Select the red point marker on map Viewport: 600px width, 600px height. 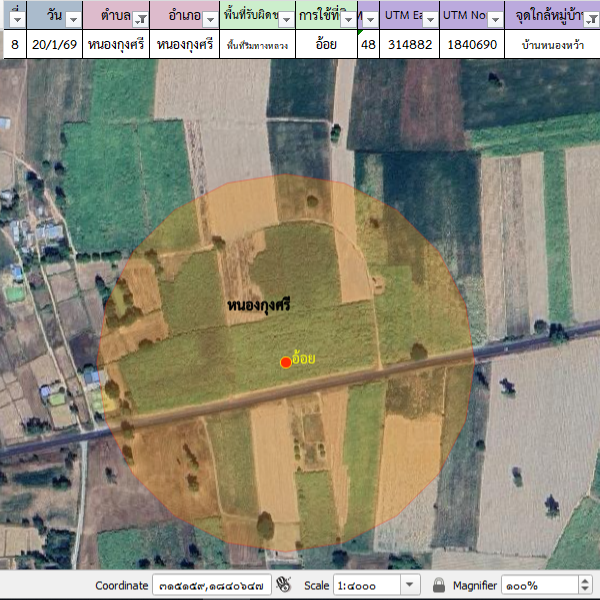coord(286,362)
